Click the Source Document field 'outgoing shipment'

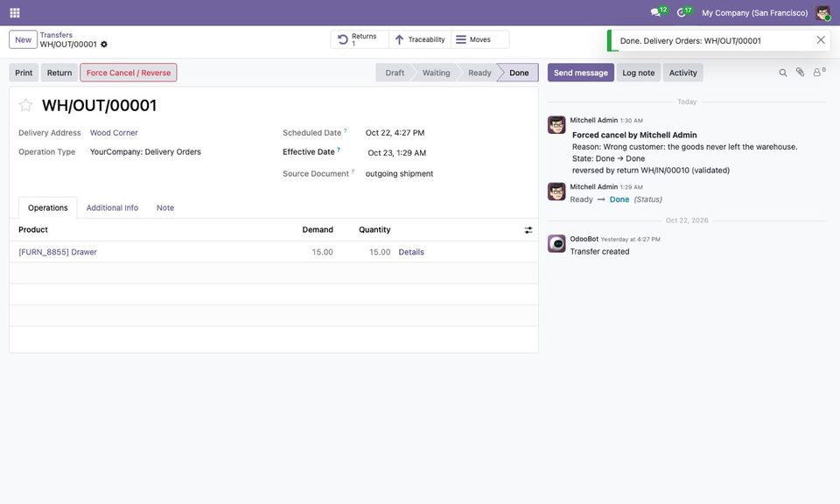click(399, 173)
